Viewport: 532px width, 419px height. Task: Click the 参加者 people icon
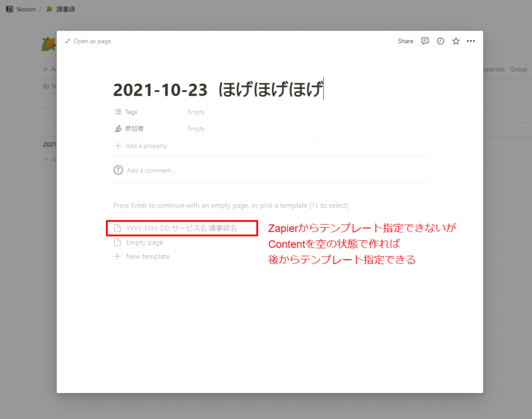click(x=117, y=128)
